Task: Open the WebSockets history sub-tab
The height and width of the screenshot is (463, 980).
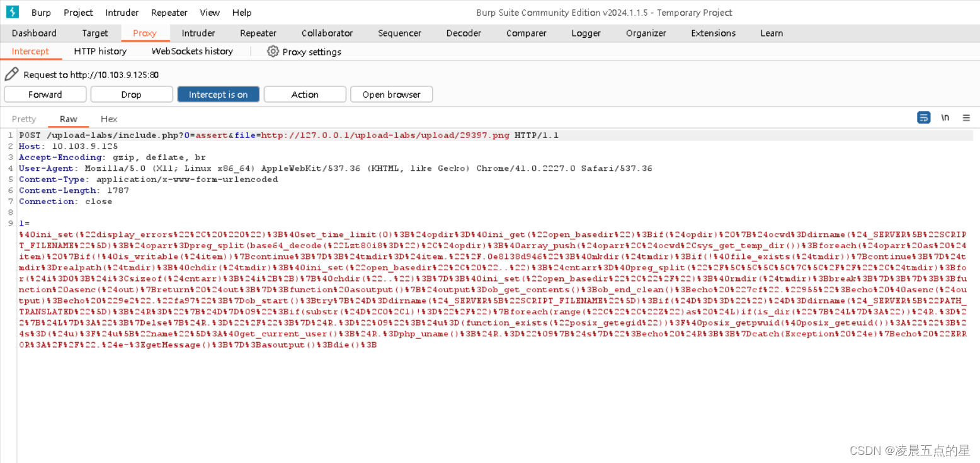Action: (192, 52)
